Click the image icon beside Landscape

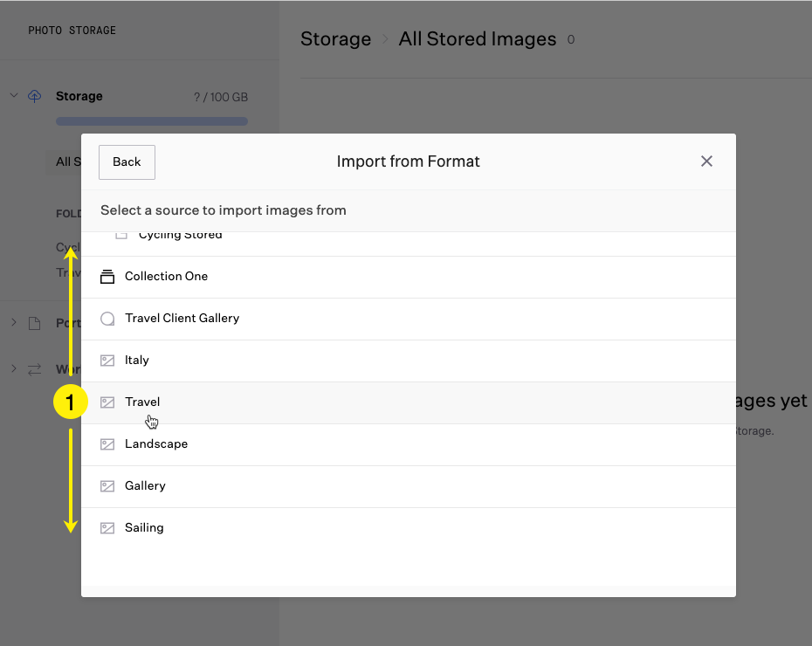point(107,444)
